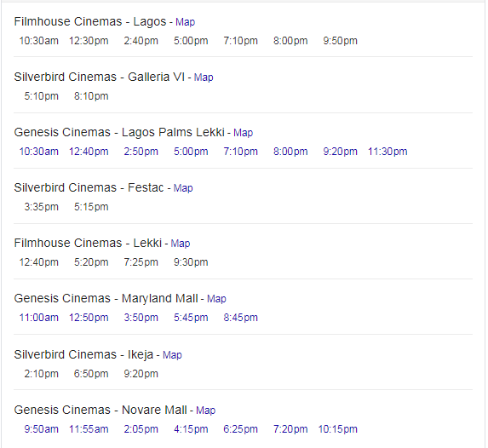Open Map link for Silverbird Cinemas Ikeja
The height and width of the screenshot is (448, 488).
(x=172, y=355)
